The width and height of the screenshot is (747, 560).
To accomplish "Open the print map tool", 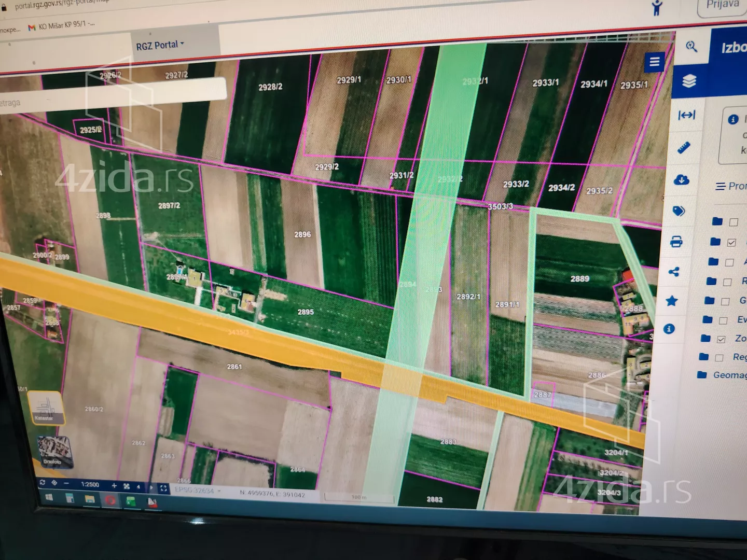I will [676, 242].
